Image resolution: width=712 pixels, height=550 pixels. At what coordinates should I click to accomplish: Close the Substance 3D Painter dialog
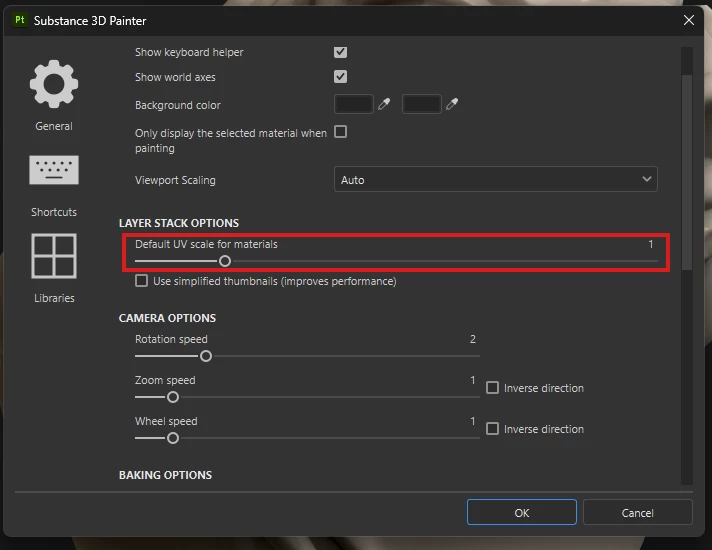(689, 20)
